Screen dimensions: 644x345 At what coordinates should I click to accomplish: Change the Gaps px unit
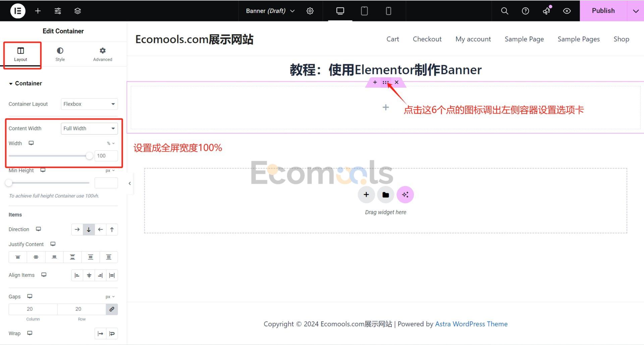click(x=110, y=297)
